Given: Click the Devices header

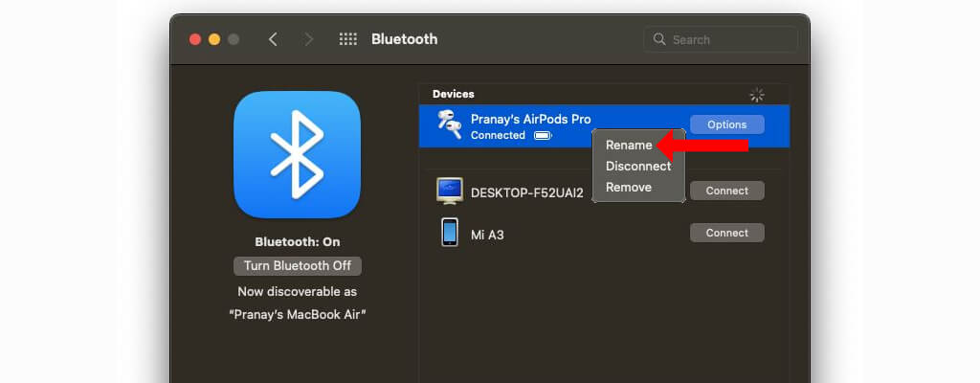Looking at the screenshot, I should coord(453,94).
